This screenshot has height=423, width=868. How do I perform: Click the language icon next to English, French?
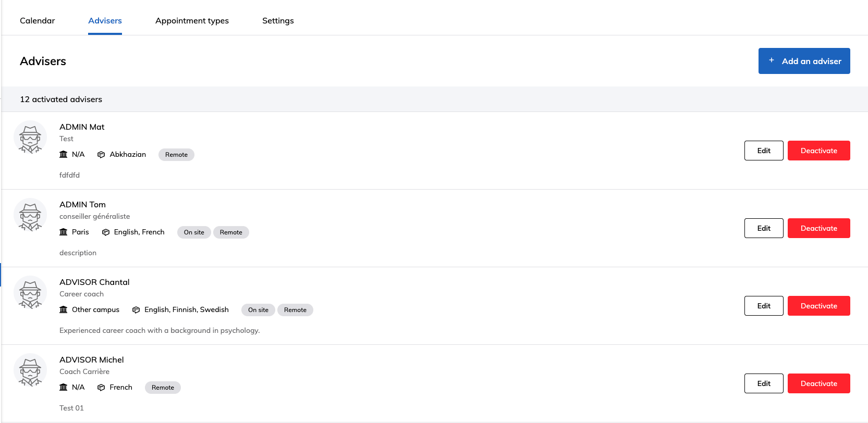(106, 232)
